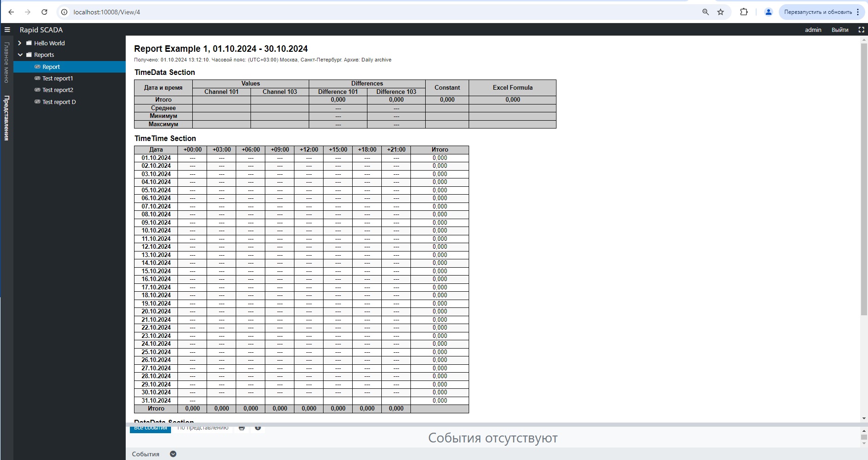Click the События отсутствуют message
Viewport: 868px width, 460px height.
pyautogui.click(x=493, y=438)
